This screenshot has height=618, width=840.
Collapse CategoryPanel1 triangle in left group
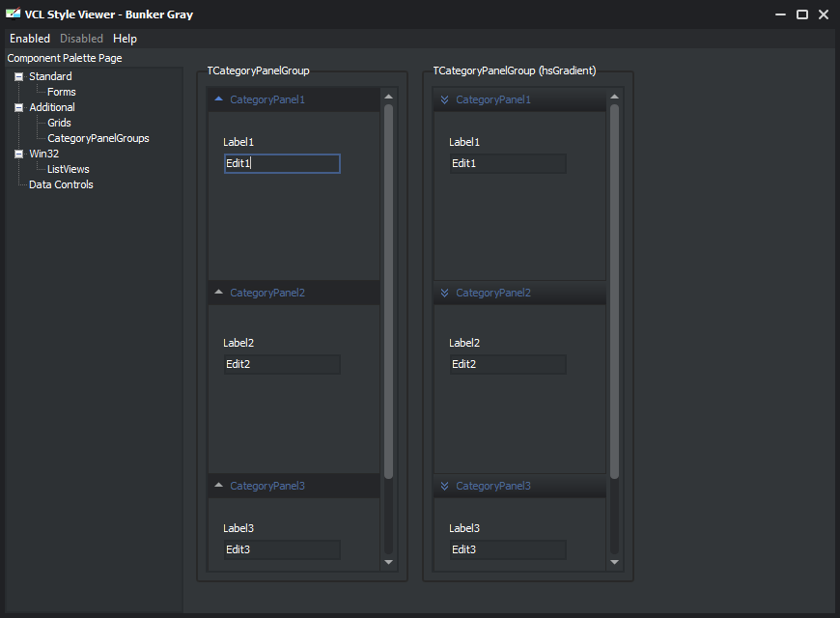[x=218, y=99]
